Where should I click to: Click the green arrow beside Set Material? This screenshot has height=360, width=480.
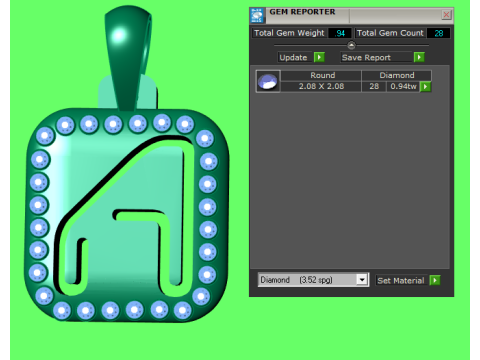pos(435,280)
